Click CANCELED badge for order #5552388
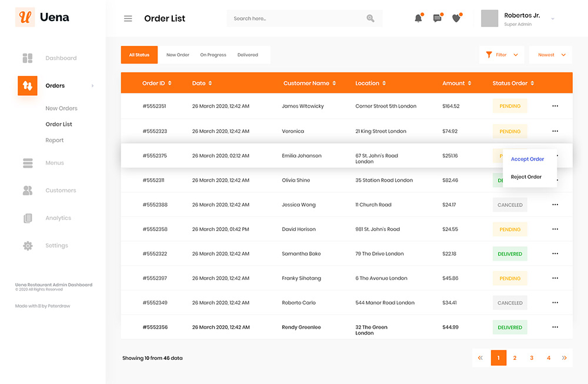 tap(510, 205)
